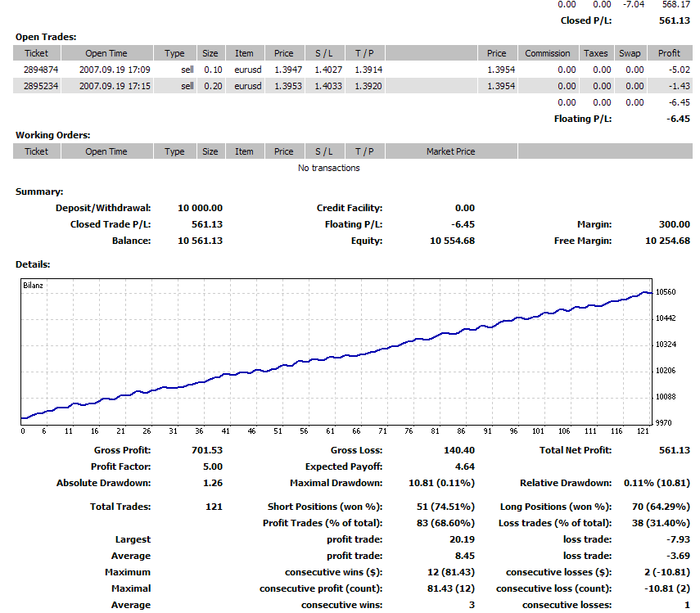Select the Equity value 10 554.68
The image size is (700, 613).
[452, 241]
